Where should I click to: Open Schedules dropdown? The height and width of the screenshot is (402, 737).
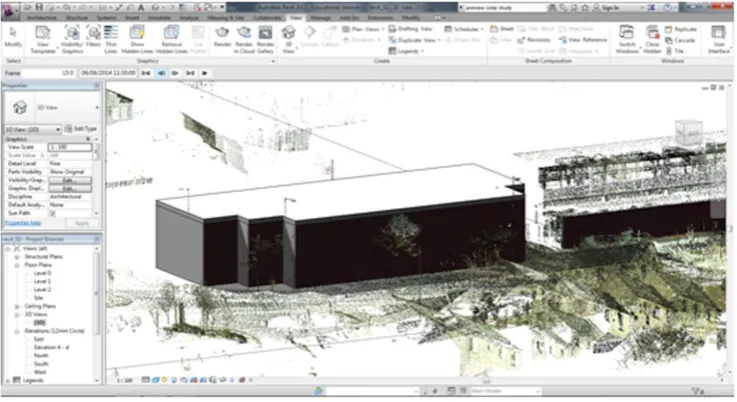(464, 29)
